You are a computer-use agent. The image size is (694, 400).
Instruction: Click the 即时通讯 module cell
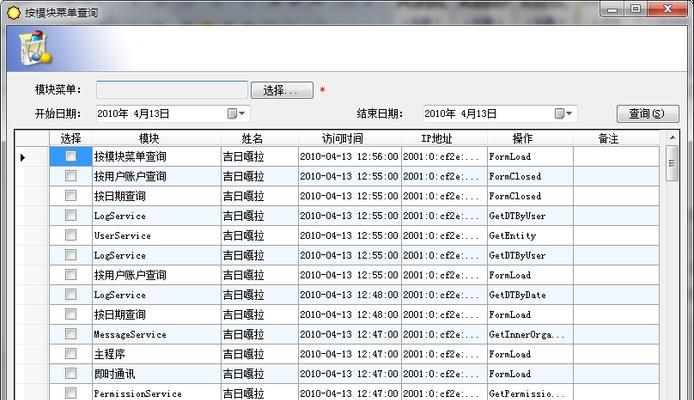[x=157, y=374]
